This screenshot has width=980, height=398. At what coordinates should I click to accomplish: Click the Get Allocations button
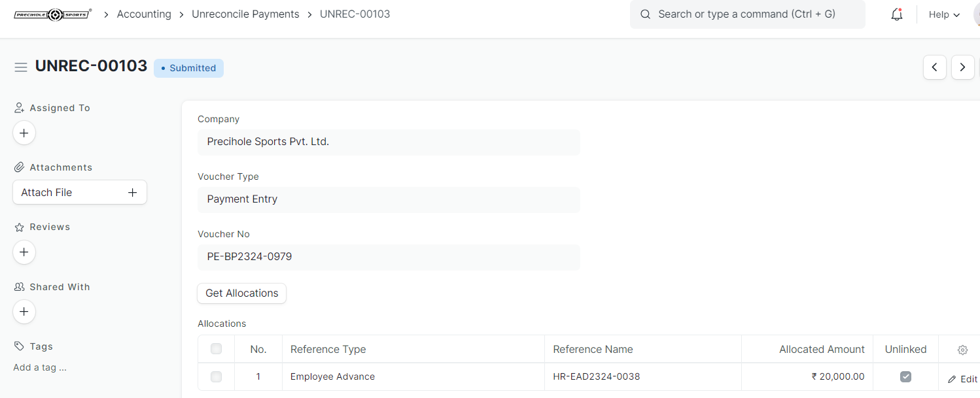click(241, 293)
